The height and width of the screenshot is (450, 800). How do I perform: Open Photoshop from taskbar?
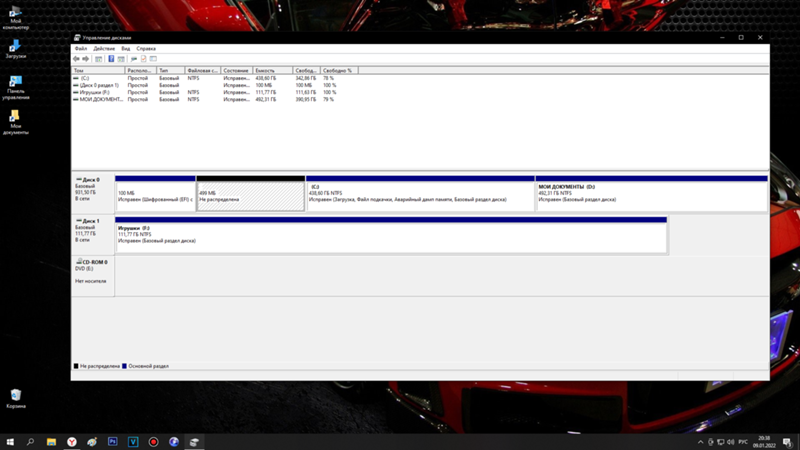(x=113, y=442)
